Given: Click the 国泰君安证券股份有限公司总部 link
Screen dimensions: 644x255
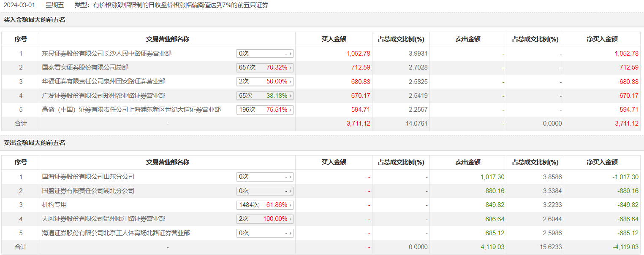Looking at the screenshot, I should 85,67.
